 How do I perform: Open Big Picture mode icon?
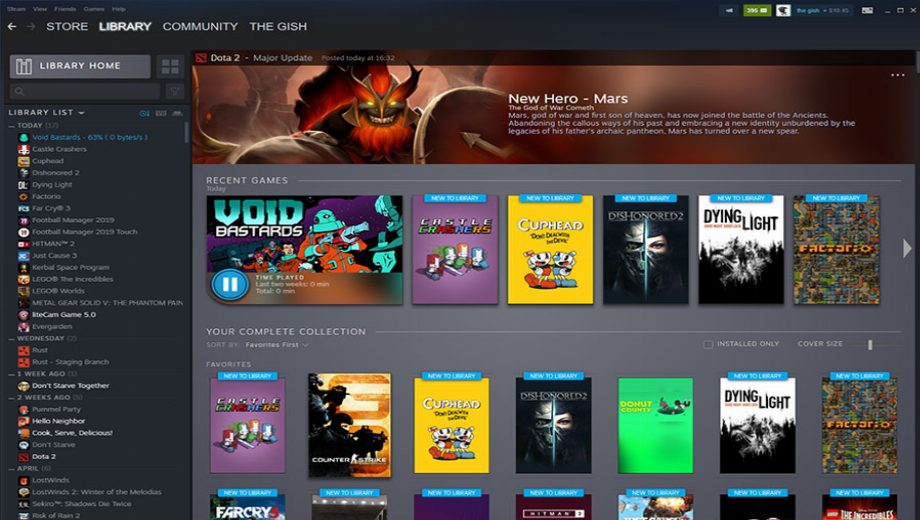(x=867, y=10)
